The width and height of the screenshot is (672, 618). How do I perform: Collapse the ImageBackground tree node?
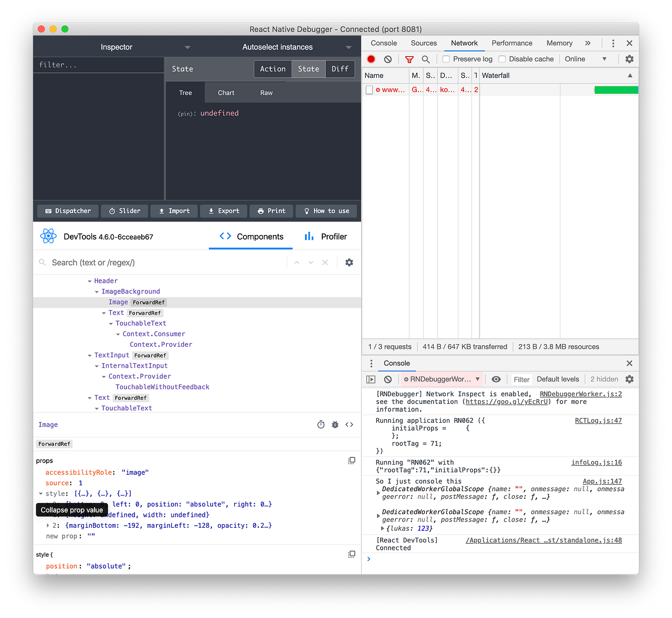(x=97, y=292)
